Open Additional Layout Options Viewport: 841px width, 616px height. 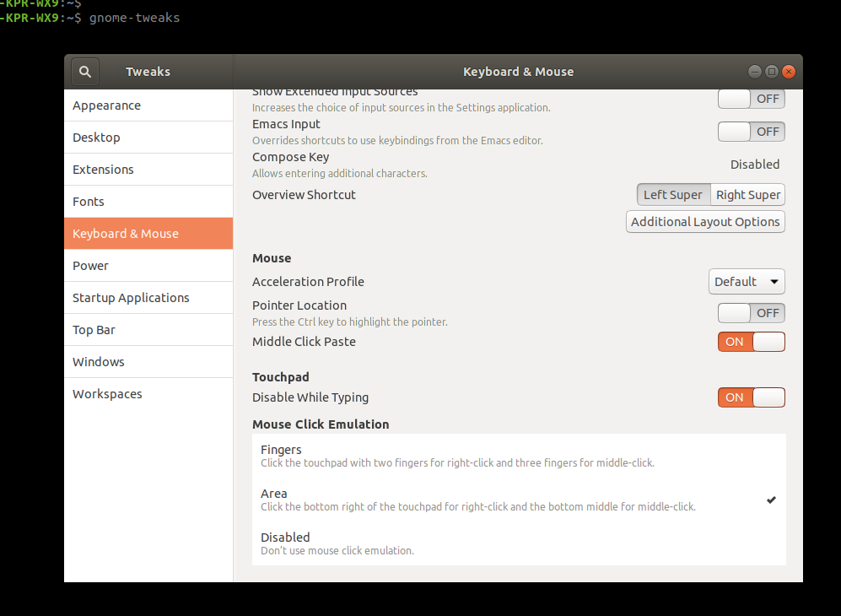pos(705,221)
